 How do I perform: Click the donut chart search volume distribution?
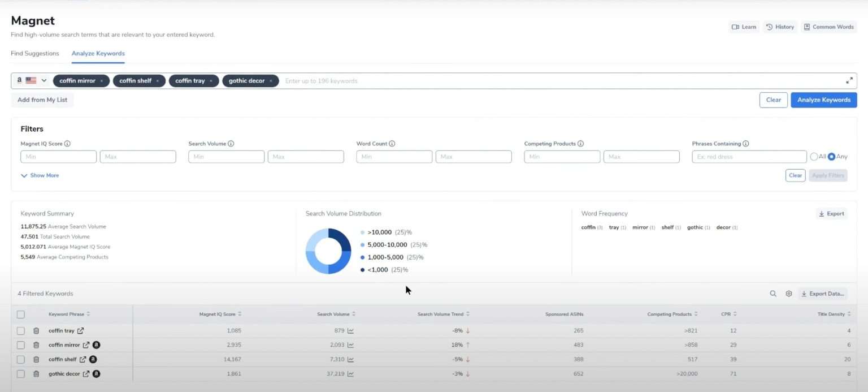click(328, 251)
